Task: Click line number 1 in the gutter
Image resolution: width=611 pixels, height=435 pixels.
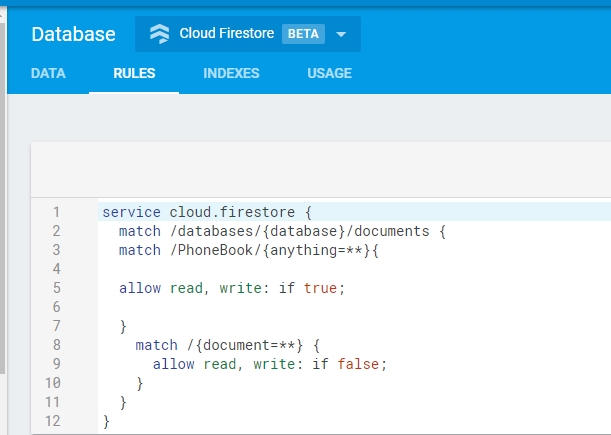Action: pos(56,212)
